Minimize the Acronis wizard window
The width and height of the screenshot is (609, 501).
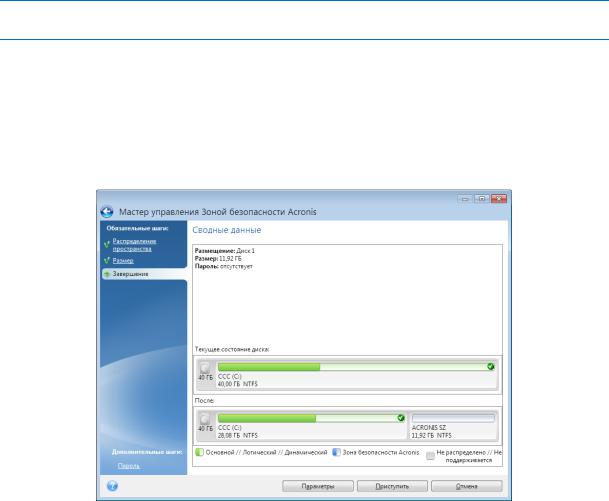click(465, 199)
